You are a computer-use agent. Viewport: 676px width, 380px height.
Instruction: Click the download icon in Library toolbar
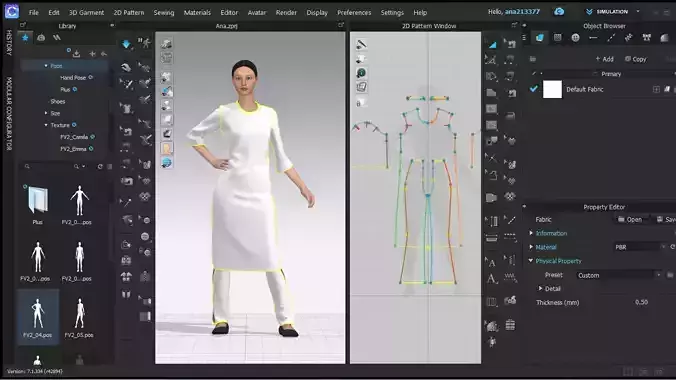point(76,54)
